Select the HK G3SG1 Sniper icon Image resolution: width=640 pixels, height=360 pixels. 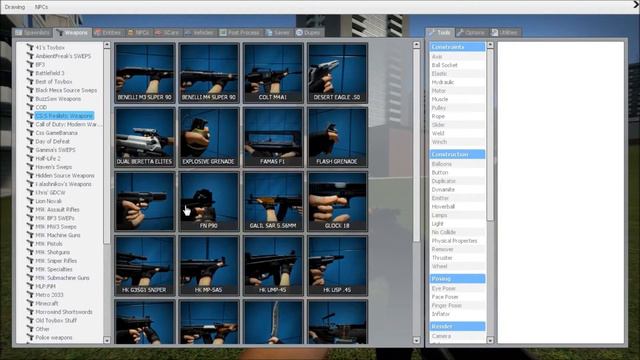145,266
